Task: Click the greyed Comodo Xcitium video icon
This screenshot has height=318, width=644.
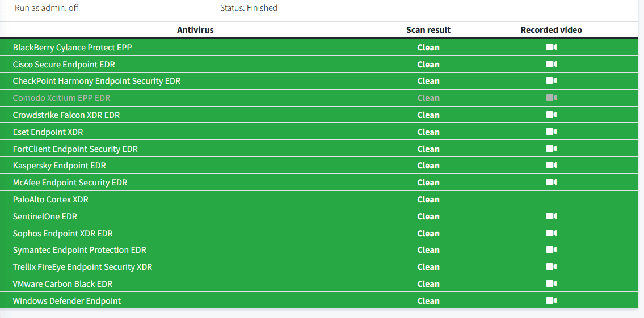Action: (551, 98)
